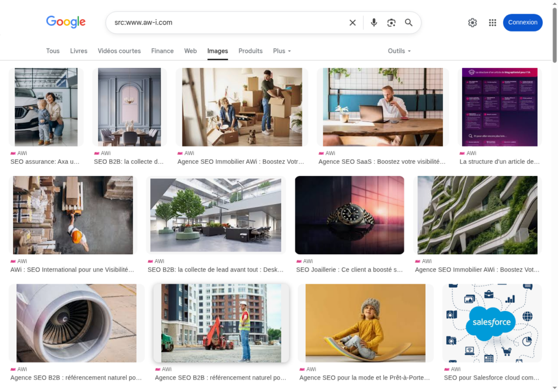The width and height of the screenshot is (558, 392).
Task: Open search by image camera icon
Action: coord(391,22)
